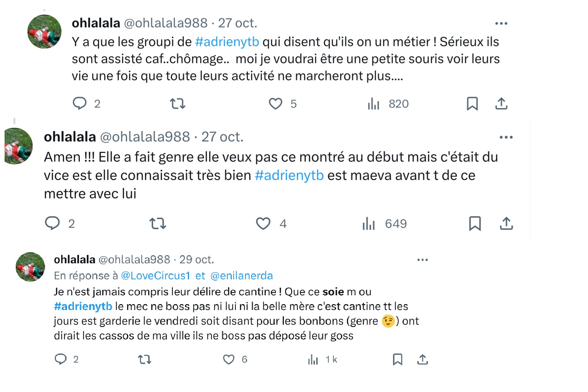Screen dimensions: 588x392
Task: Open more options on first tweet
Action: (501, 24)
